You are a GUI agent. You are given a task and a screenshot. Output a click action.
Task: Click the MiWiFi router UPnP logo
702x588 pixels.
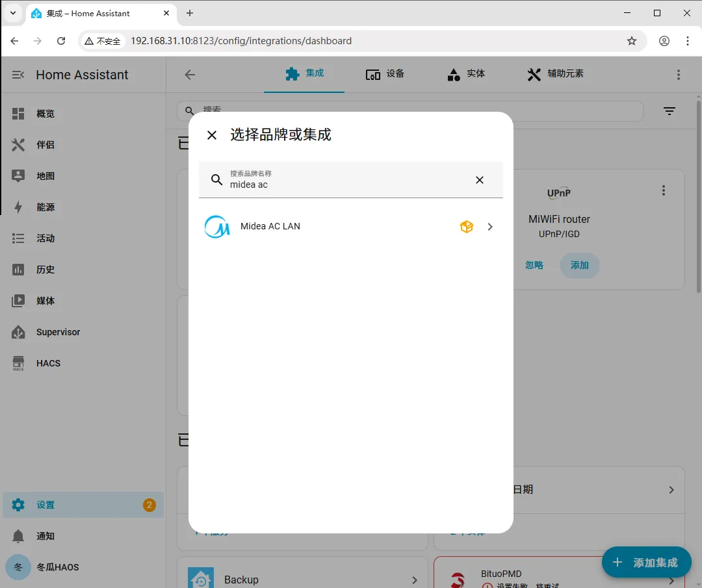[x=559, y=193]
